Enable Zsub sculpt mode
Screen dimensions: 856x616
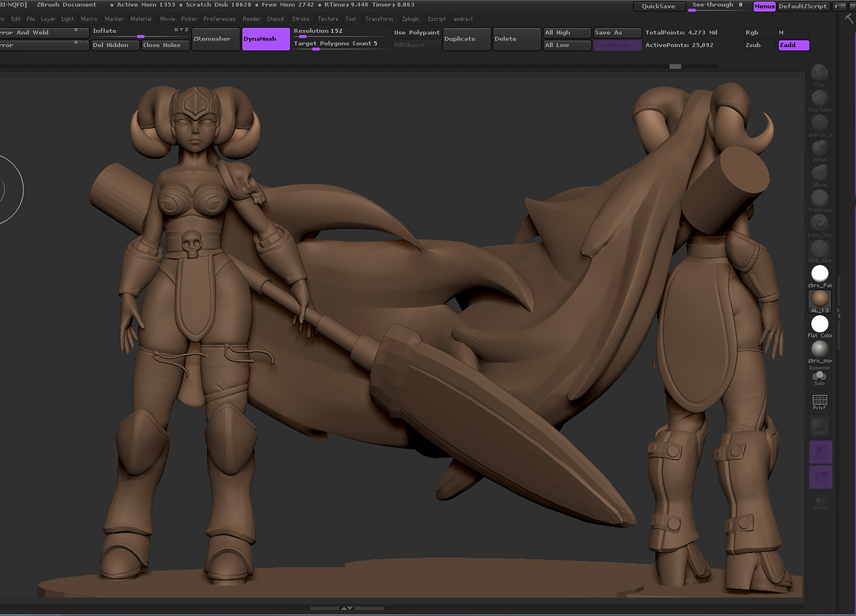click(x=759, y=45)
